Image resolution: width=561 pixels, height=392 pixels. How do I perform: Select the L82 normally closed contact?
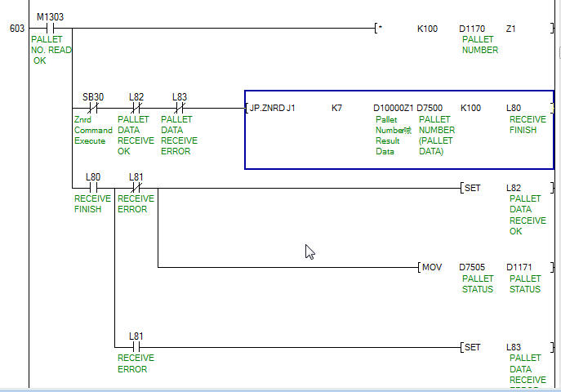point(136,107)
